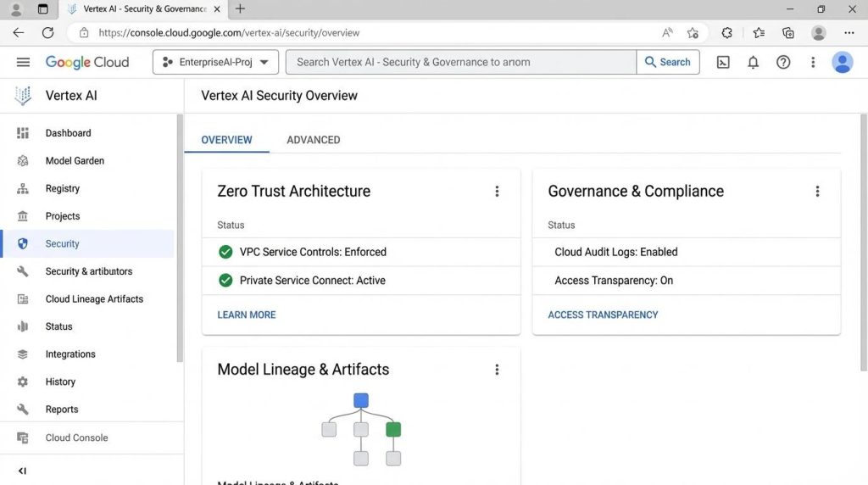Viewport: 868px width, 485px height.
Task: Open the header three-dot settings menu
Action: coord(813,62)
